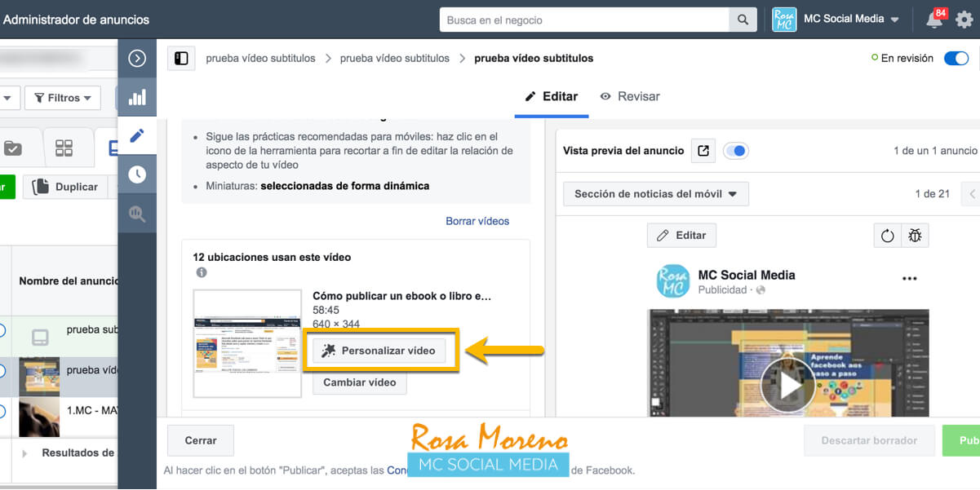Open the bar chart insights icon
Viewport: 980px width, 490px height.
(x=137, y=97)
